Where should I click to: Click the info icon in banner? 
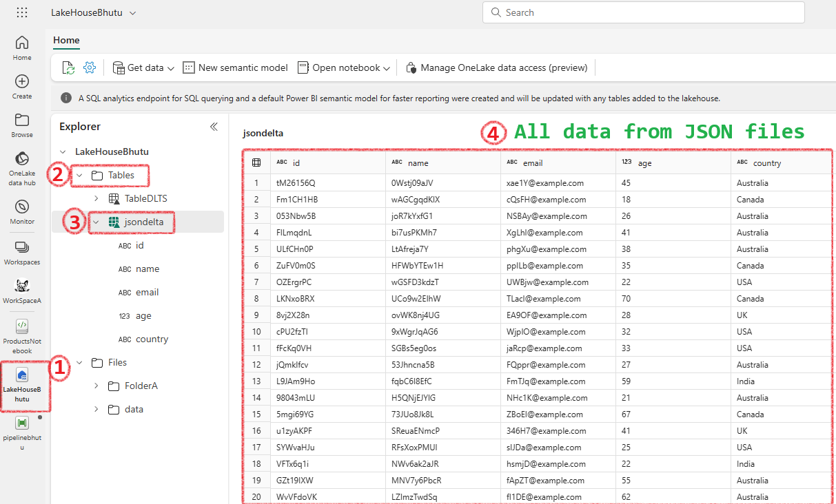[66, 98]
